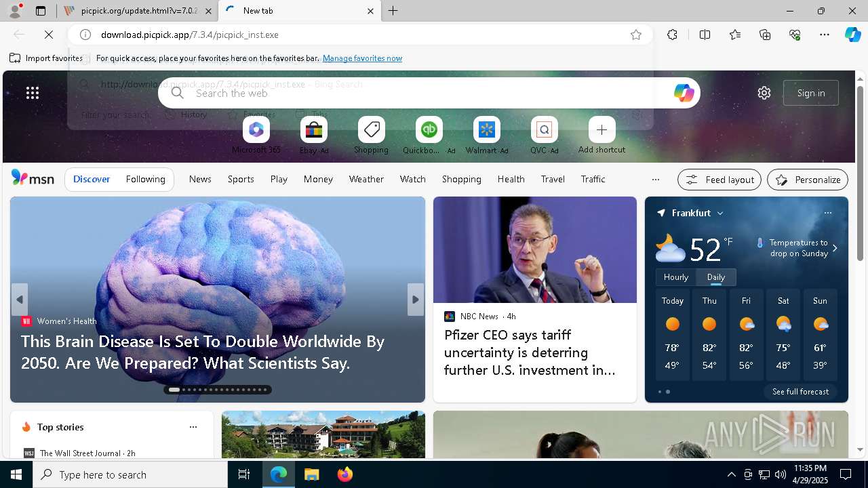The height and width of the screenshot is (488, 868).
Task: Go to next carousel story arrow
Action: (416, 300)
